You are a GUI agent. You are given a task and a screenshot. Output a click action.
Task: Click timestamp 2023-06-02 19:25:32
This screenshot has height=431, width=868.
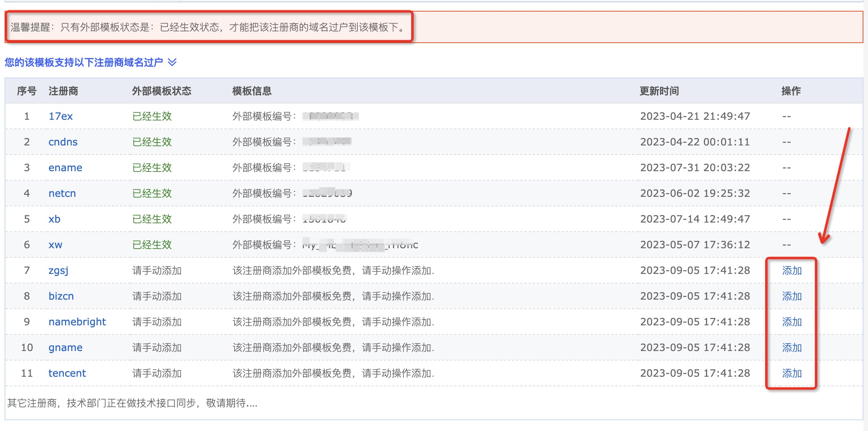695,194
